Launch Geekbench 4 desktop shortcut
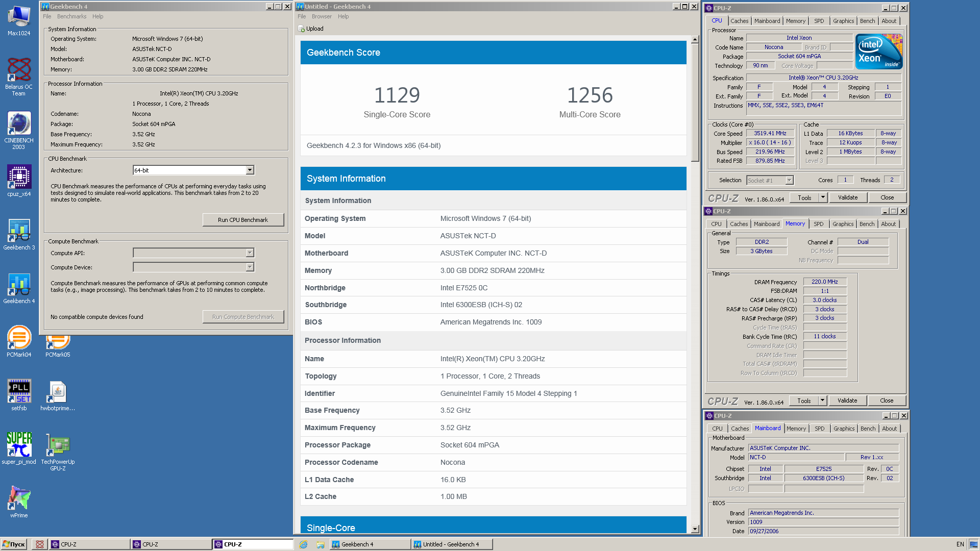980x551 pixels. [19, 288]
